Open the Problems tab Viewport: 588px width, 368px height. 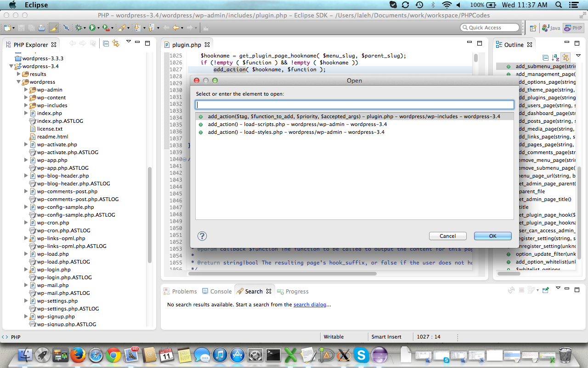(180, 291)
